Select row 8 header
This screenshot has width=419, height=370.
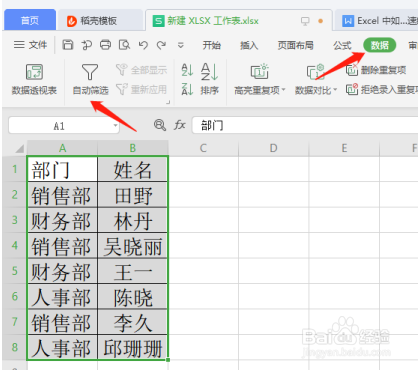[x=15, y=347]
